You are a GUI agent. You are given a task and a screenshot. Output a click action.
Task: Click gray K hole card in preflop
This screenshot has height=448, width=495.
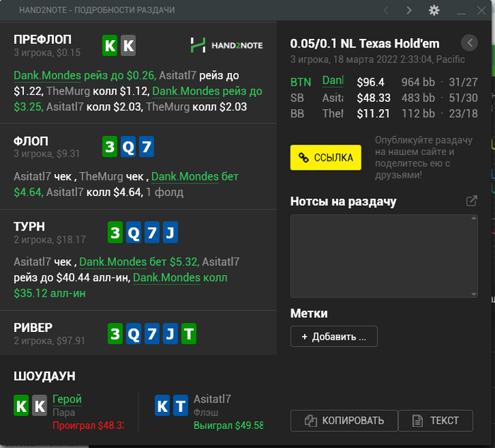point(128,45)
